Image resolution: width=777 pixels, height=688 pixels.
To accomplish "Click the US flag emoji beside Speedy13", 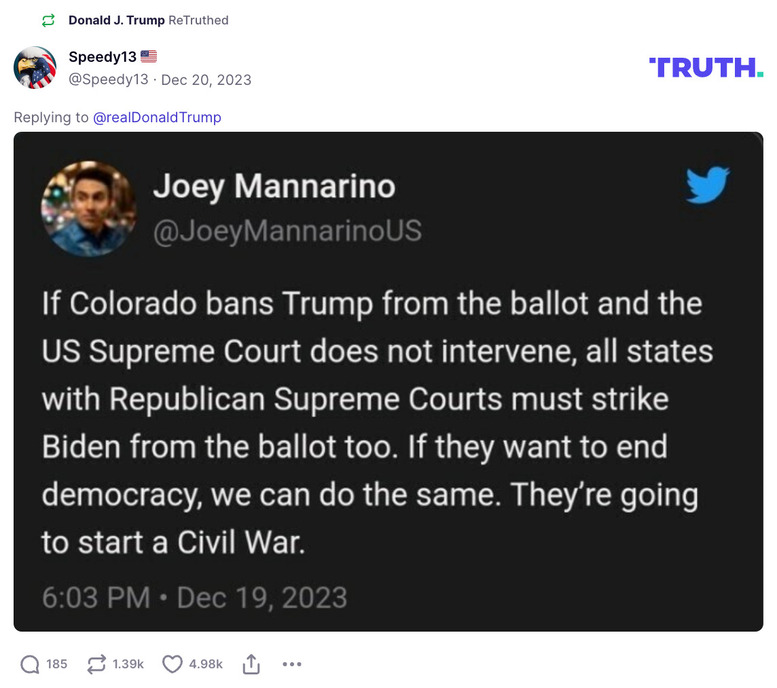I will pos(148,57).
